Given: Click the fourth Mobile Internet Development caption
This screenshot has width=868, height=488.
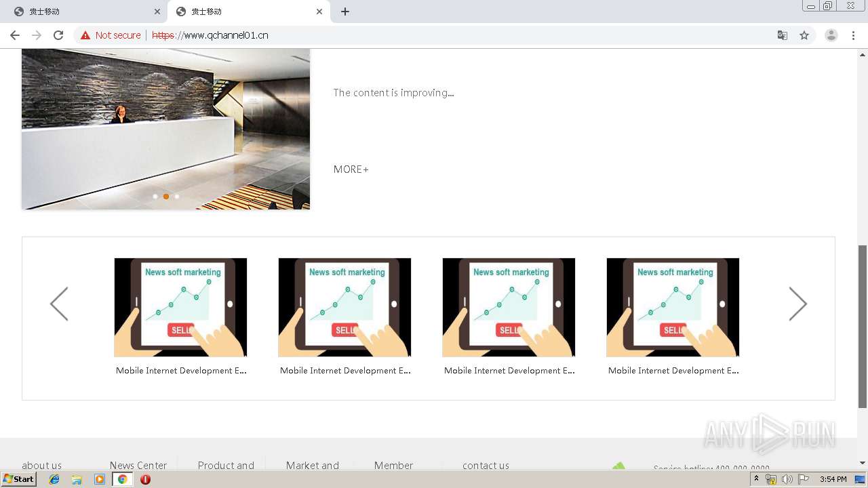Looking at the screenshot, I should tap(673, 371).
